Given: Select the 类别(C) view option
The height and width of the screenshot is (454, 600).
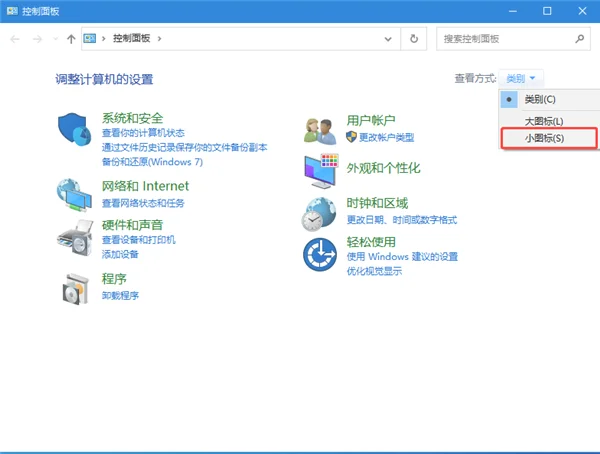Looking at the screenshot, I should click(x=540, y=99).
